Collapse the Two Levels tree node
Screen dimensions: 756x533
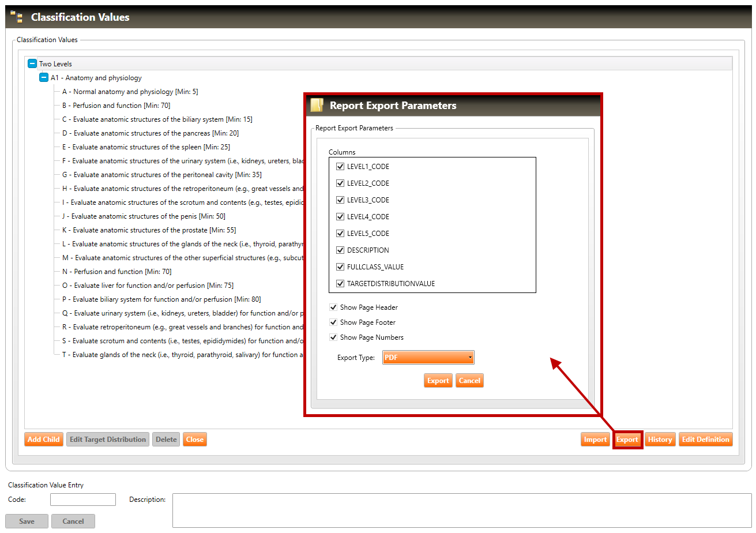tap(32, 64)
